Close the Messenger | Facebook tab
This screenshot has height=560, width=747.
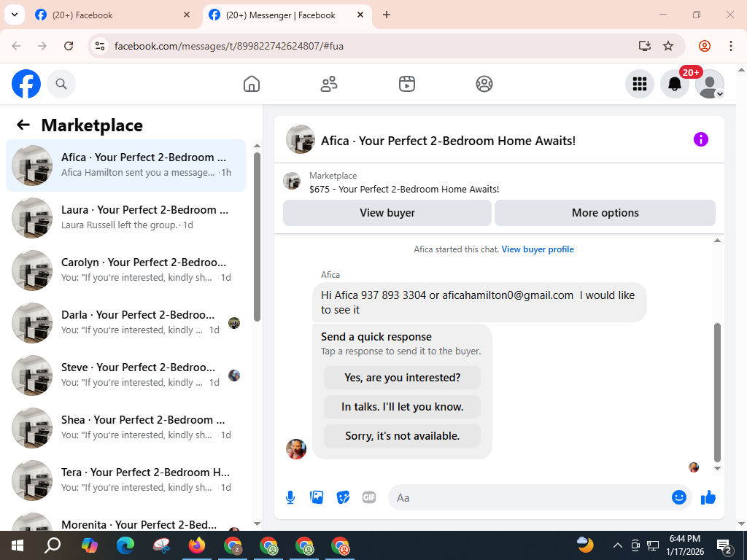[360, 15]
